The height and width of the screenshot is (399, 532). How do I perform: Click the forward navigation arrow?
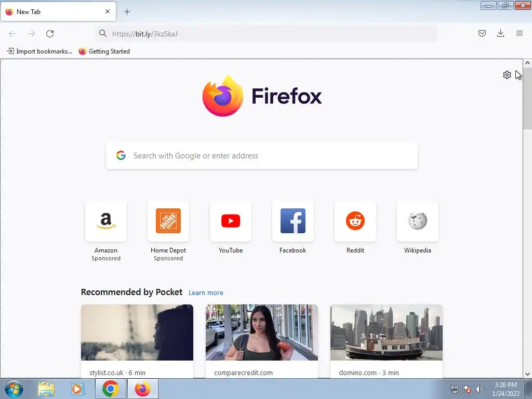point(31,34)
